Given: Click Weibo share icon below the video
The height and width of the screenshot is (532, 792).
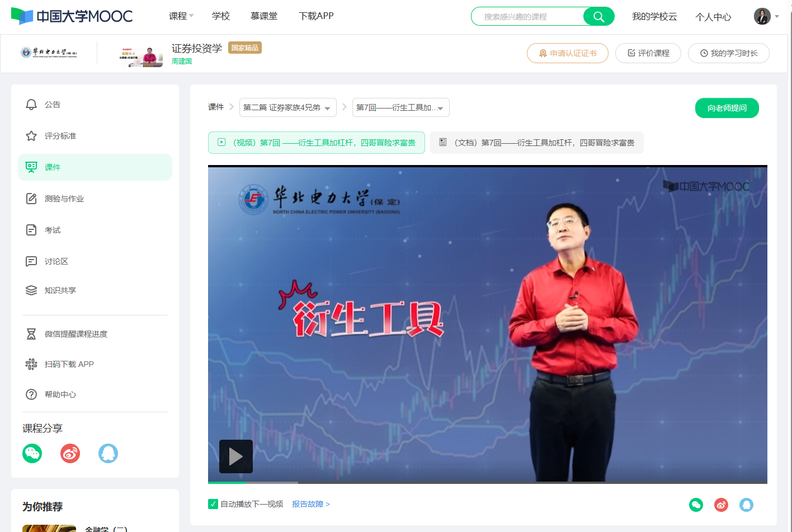Looking at the screenshot, I should click(x=722, y=505).
